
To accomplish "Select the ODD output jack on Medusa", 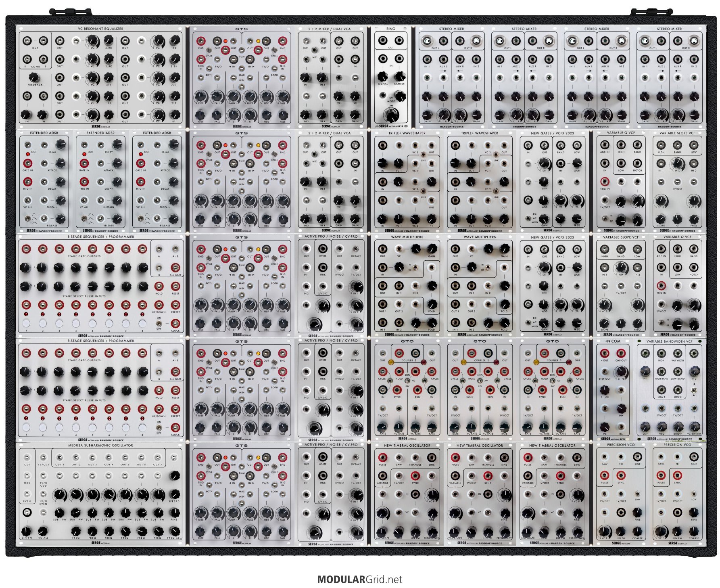I will (x=27, y=476).
